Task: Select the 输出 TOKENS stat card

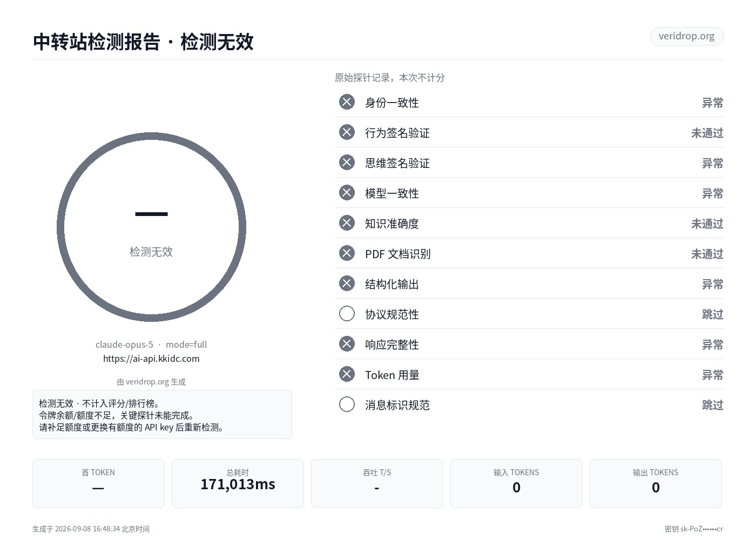Action: point(656,483)
